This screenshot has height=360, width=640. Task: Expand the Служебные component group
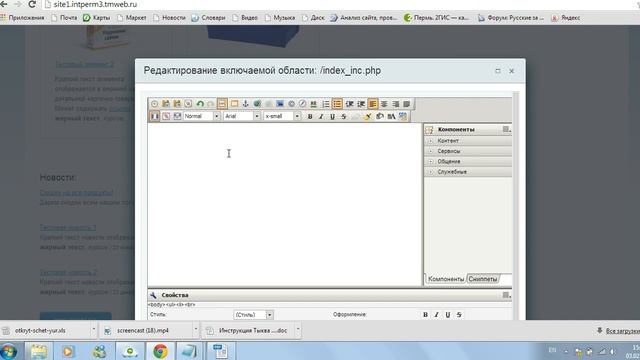(430, 172)
